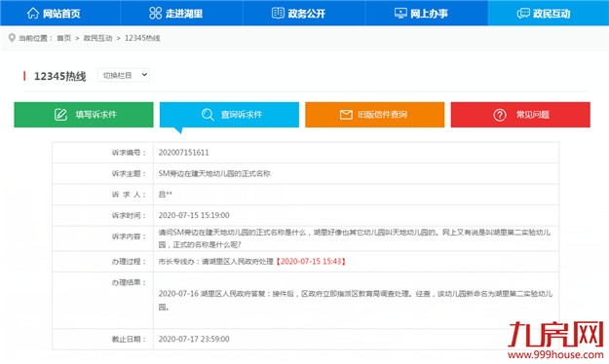This screenshot has height=364, width=609.
Task: Click the 填写诉求件 green button
Action: point(84,115)
